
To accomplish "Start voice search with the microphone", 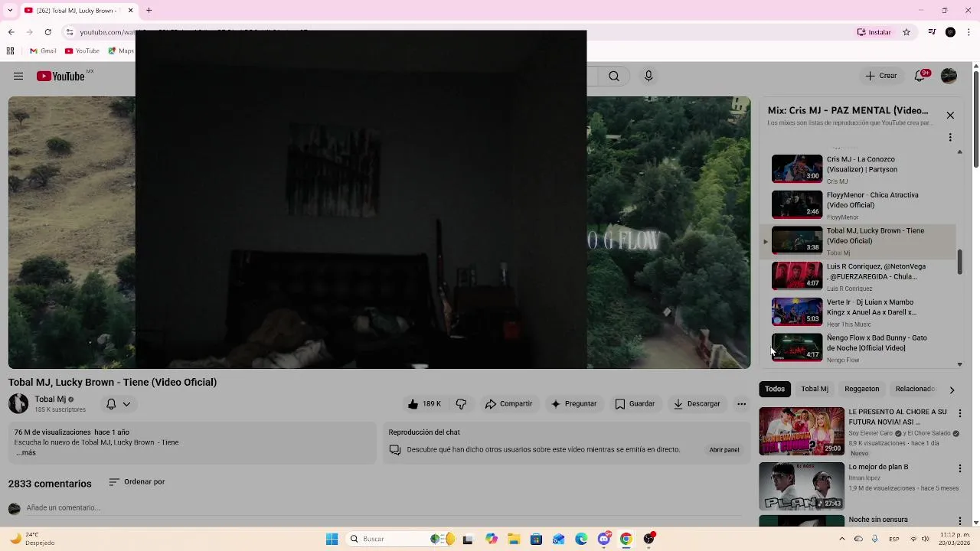I will coord(648,76).
